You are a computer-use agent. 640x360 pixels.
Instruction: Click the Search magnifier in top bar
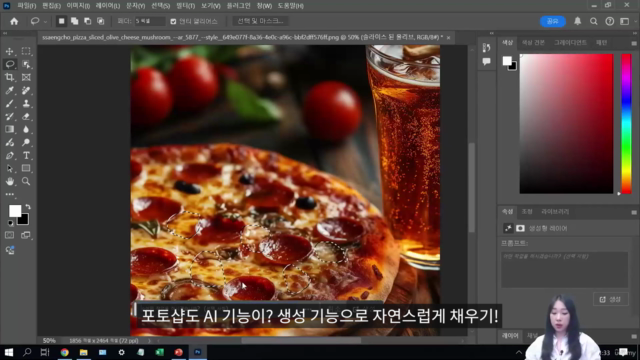593,21
